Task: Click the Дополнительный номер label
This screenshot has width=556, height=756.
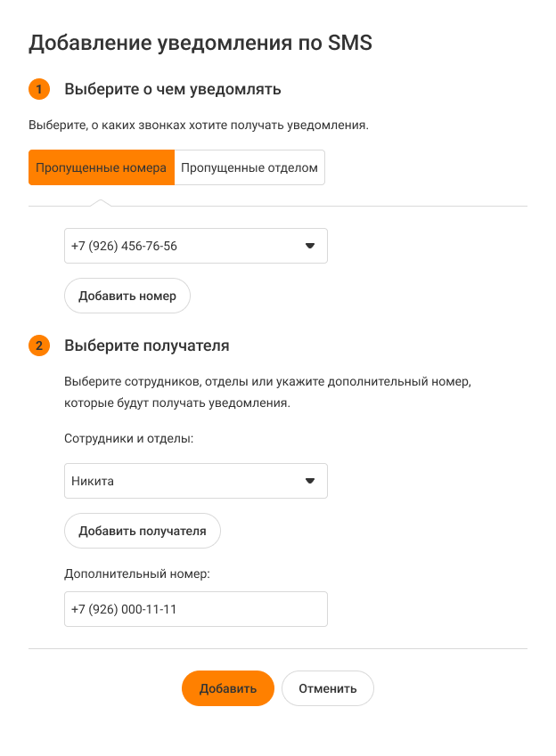Action: tap(137, 574)
